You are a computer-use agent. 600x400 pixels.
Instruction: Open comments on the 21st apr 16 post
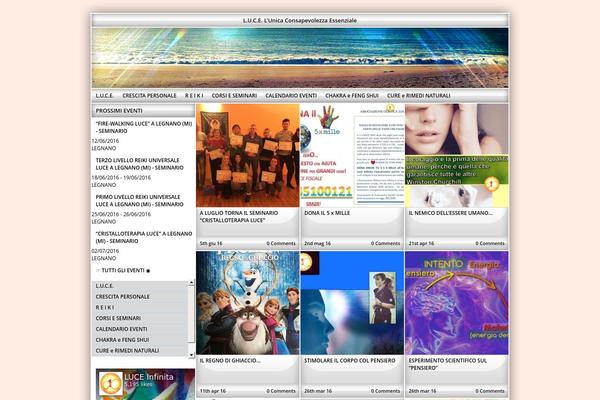click(490, 243)
